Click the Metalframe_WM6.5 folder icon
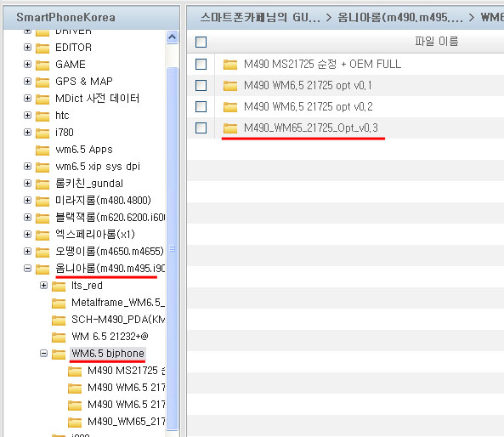Viewport: 504px width, 437px height. [x=59, y=303]
